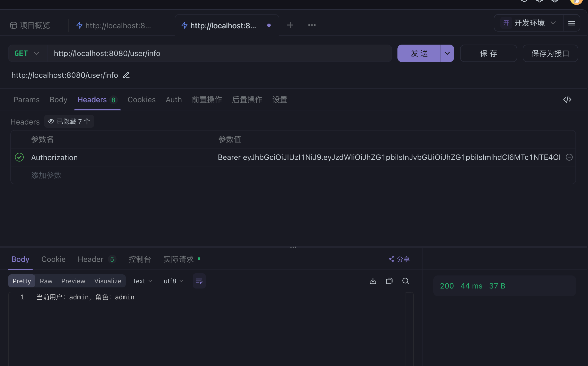
Task: Remove the Authorization header with minus icon
Action: coord(569,157)
